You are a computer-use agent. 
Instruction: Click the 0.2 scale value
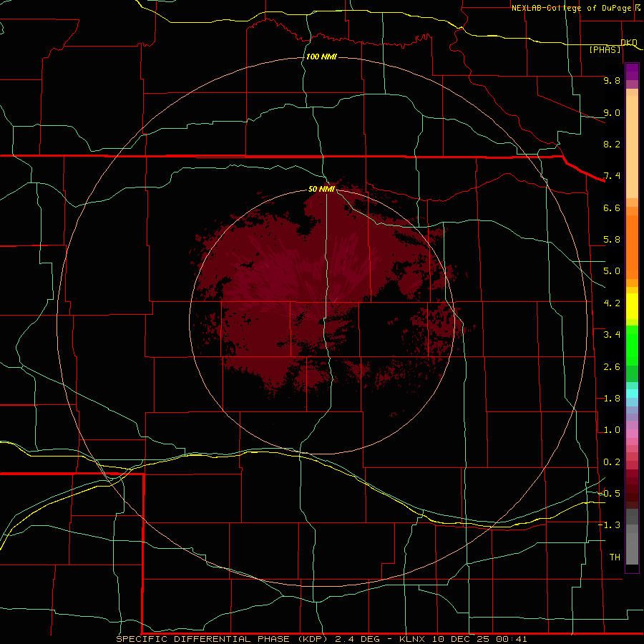click(612, 462)
